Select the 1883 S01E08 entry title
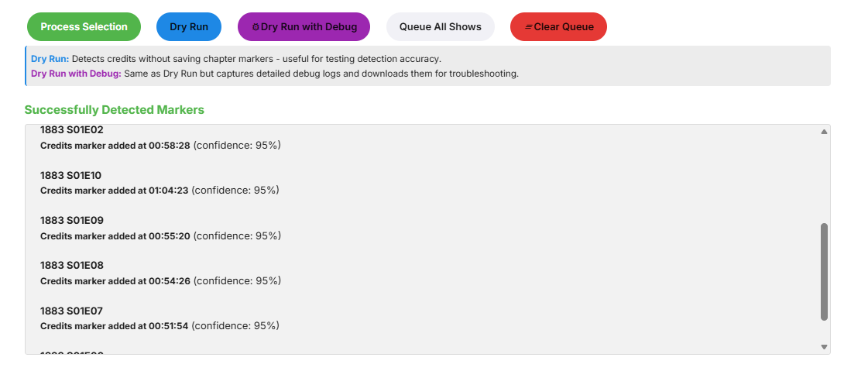The height and width of the screenshot is (378, 868). pyautogui.click(x=72, y=265)
